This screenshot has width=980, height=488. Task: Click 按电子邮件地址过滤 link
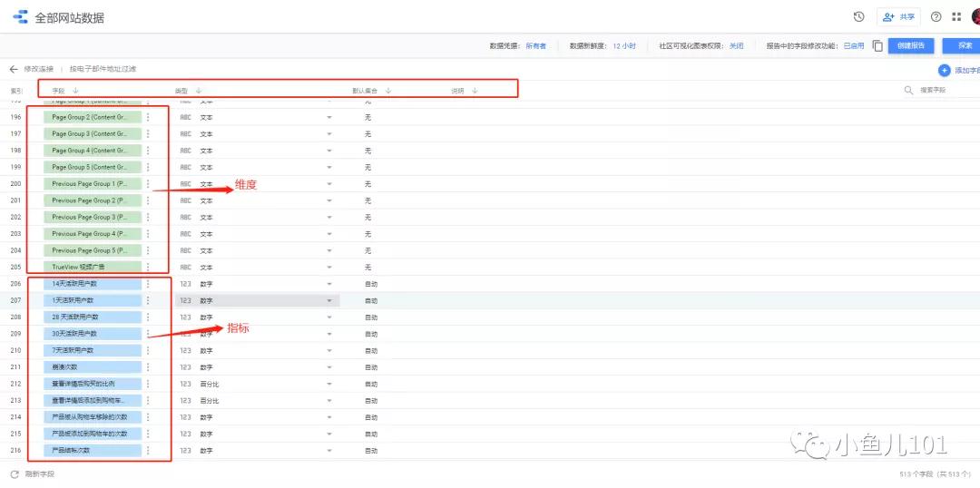click(103, 69)
